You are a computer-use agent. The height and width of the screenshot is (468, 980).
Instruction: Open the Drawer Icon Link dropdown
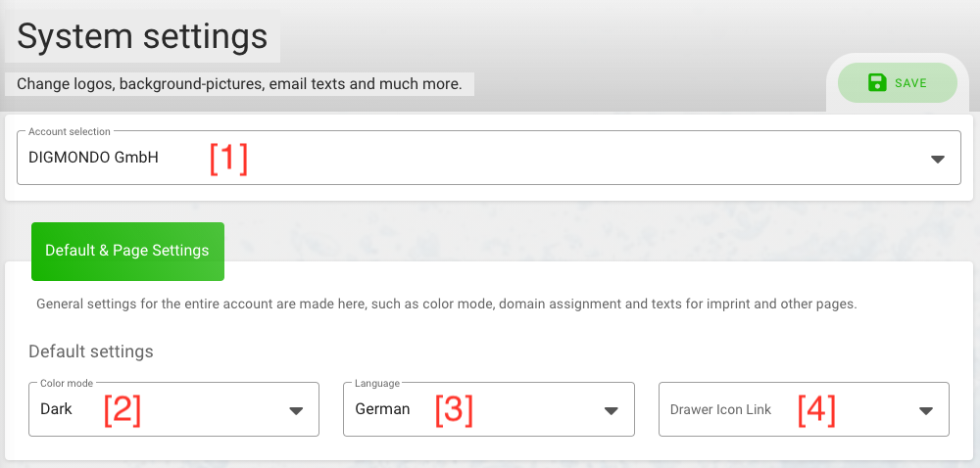pyautogui.click(x=804, y=409)
